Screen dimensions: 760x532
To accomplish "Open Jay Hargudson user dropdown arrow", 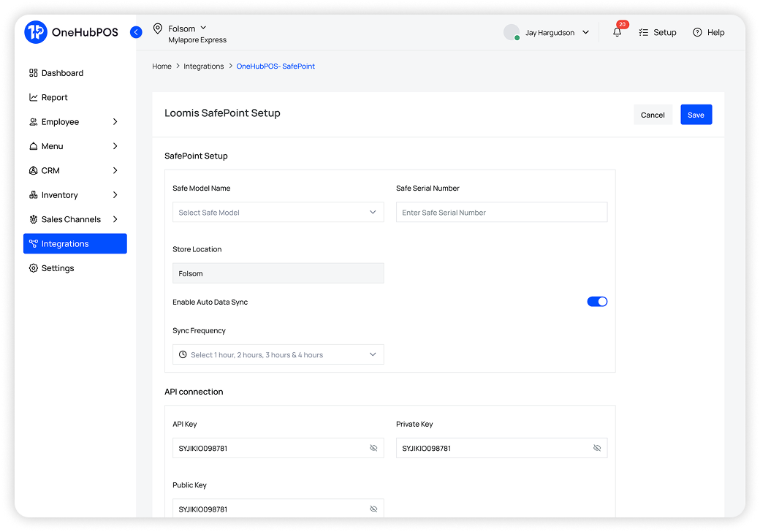I will (x=585, y=32).
